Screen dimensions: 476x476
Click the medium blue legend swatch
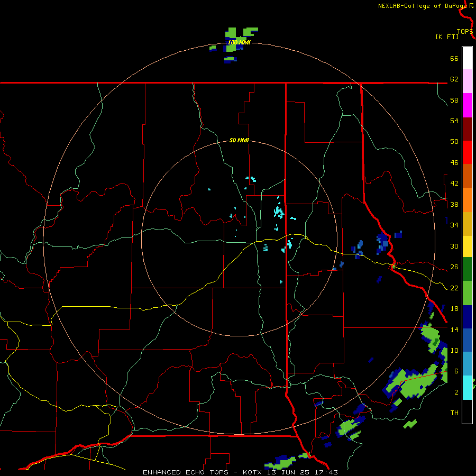pyautogui.click(x=467, y=340)
